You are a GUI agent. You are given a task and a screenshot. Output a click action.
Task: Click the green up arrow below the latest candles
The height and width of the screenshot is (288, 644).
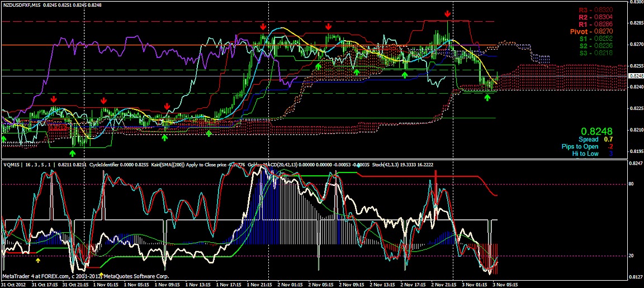[487, 97]
